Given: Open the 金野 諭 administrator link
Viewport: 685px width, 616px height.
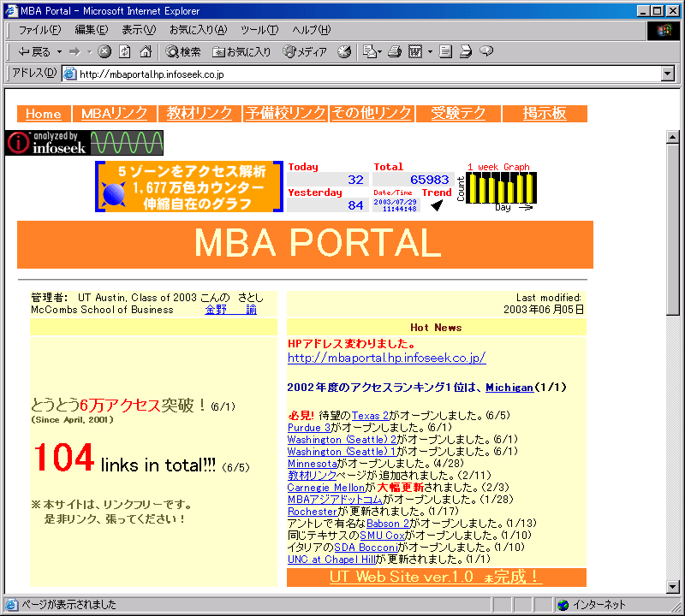Looking at the screenshot, I should point(231,310).
